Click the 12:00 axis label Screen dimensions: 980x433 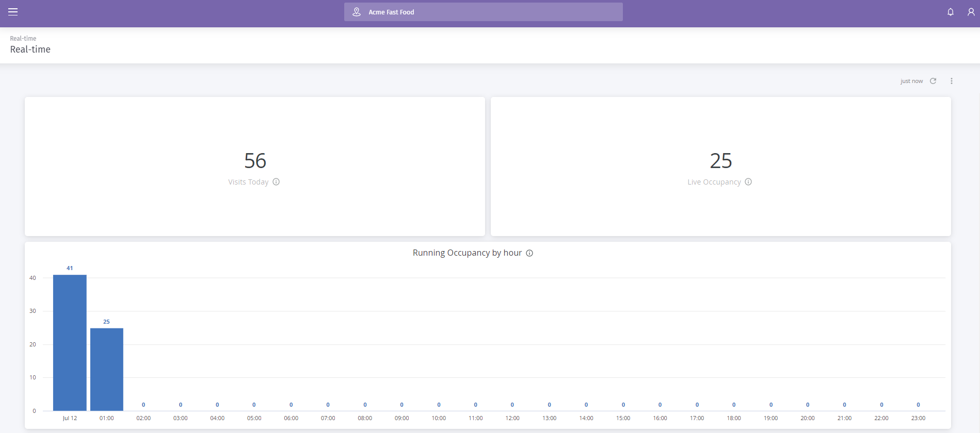(512, 418)
